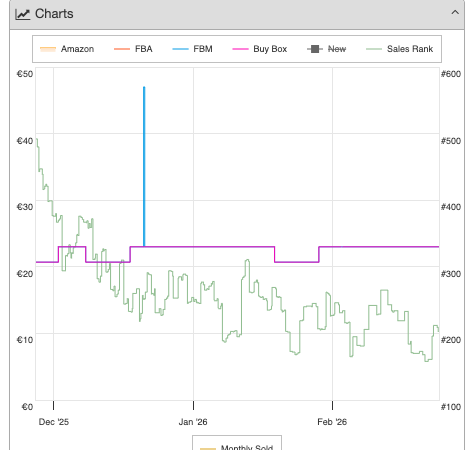Re-enable the struck-through New series

click(327, 49)
